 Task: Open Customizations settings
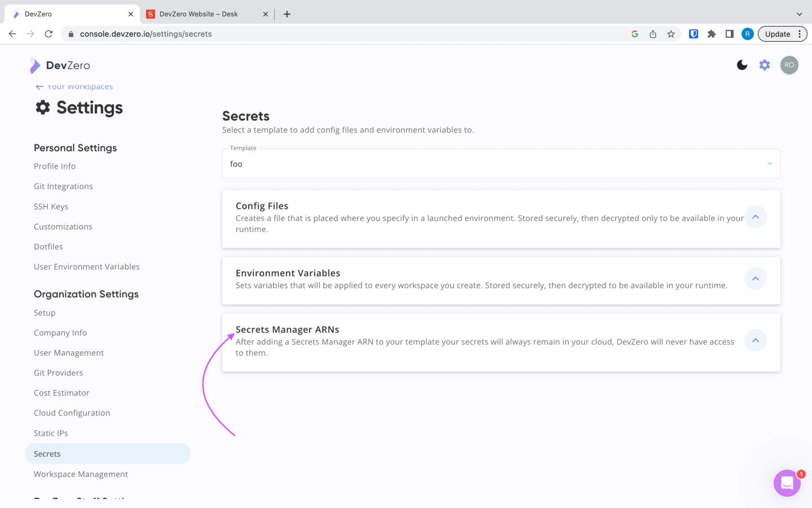[x=63, y=226]
